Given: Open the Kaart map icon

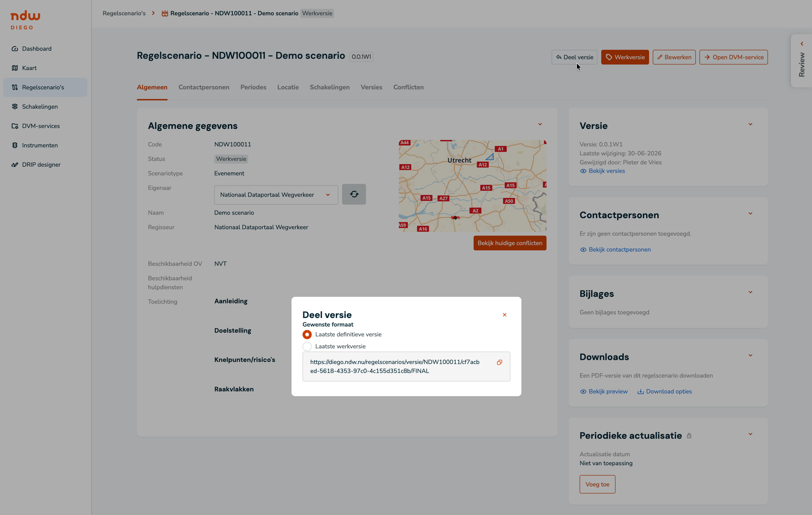Looking at the screenshot, I should click(15, 68).
